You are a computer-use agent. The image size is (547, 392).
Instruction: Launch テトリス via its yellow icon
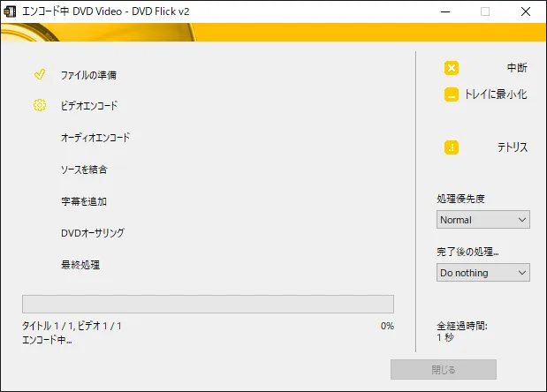coord(451,147)
